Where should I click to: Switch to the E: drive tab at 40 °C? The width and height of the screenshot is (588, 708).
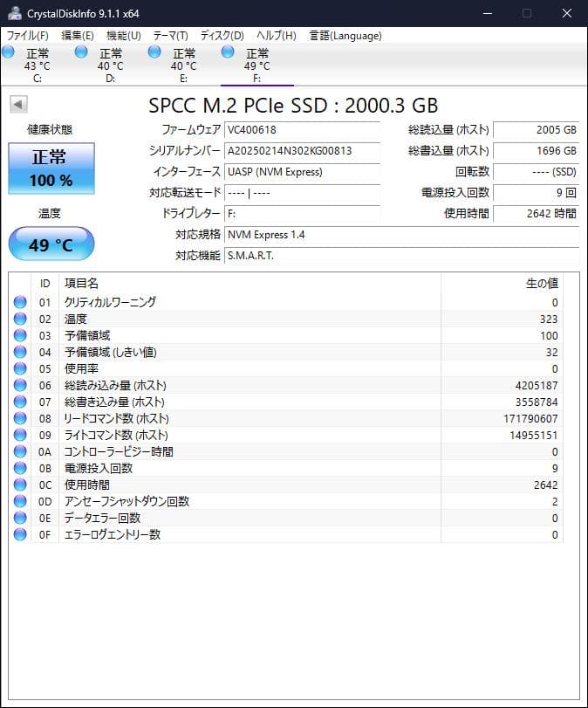tap(184, 65)
